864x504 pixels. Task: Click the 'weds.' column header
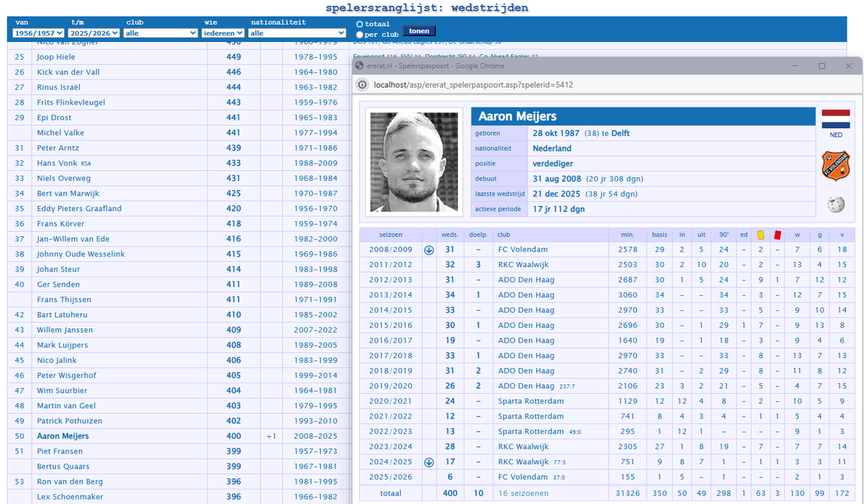click(450, 235)
